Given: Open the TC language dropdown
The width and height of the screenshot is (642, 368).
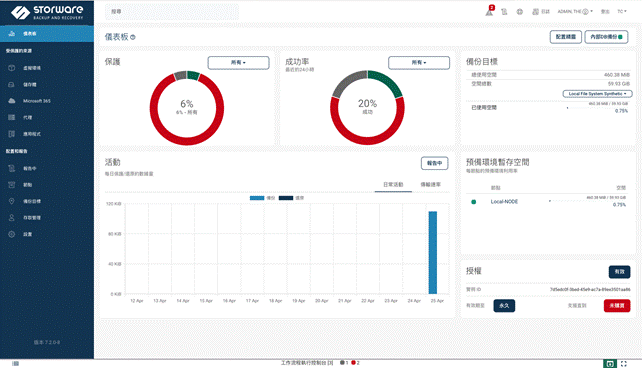Looking at the screenshot, I should pos(622,12).
